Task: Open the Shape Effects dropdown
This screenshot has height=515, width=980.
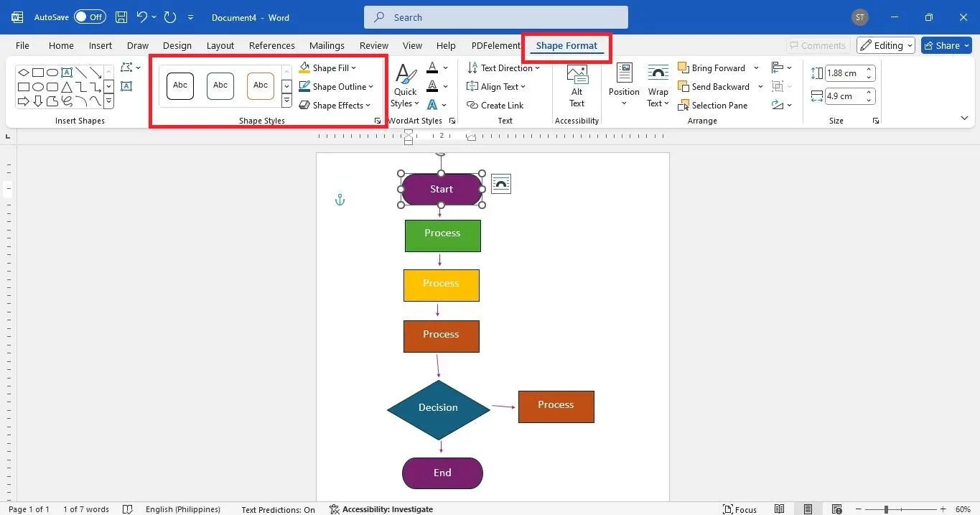Action: click(335, 105)
